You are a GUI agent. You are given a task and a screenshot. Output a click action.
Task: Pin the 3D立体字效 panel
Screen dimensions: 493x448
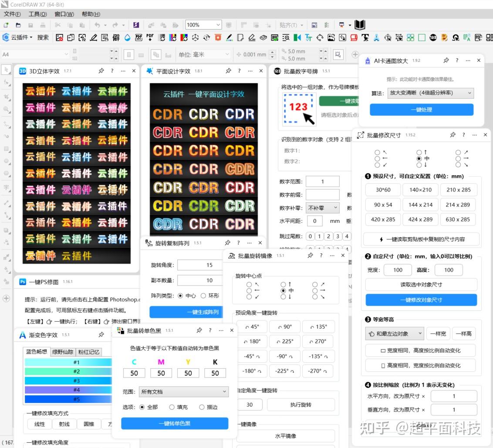(x=101, y=71)
